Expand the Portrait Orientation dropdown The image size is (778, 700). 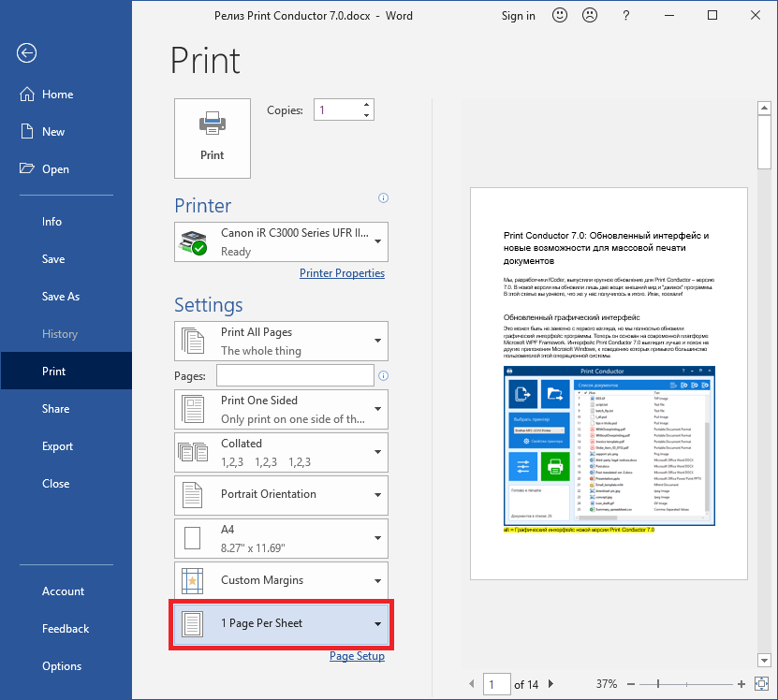pyautogui.click(x=281, y=494)
